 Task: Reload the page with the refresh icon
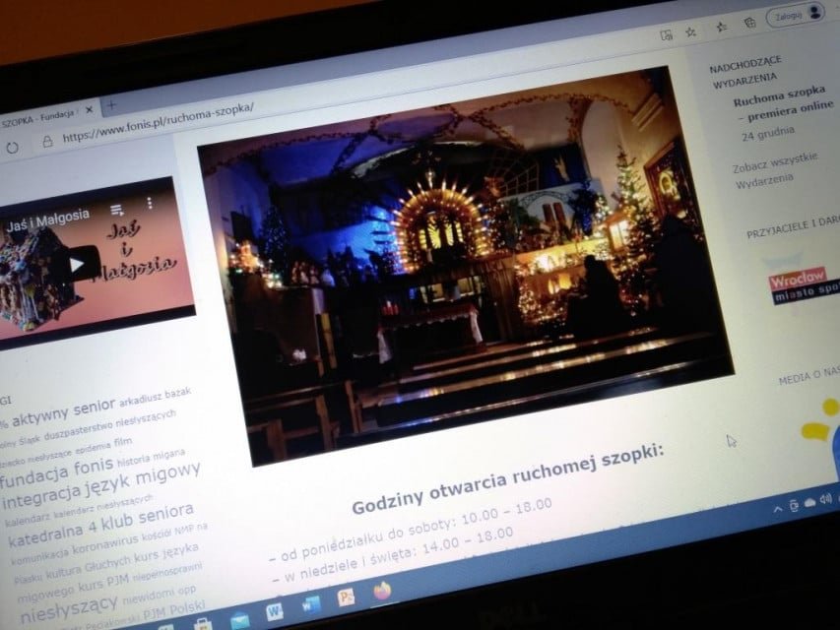[x=12, y=148]
